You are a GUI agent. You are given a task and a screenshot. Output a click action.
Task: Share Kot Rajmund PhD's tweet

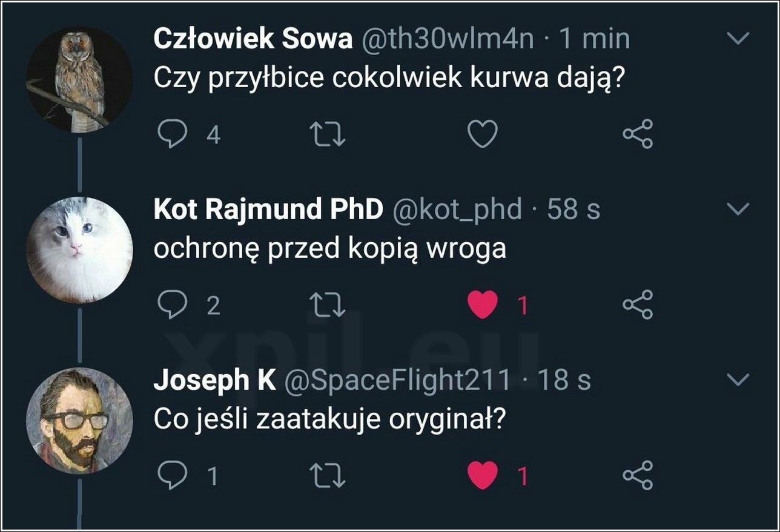tap(638, 305)
